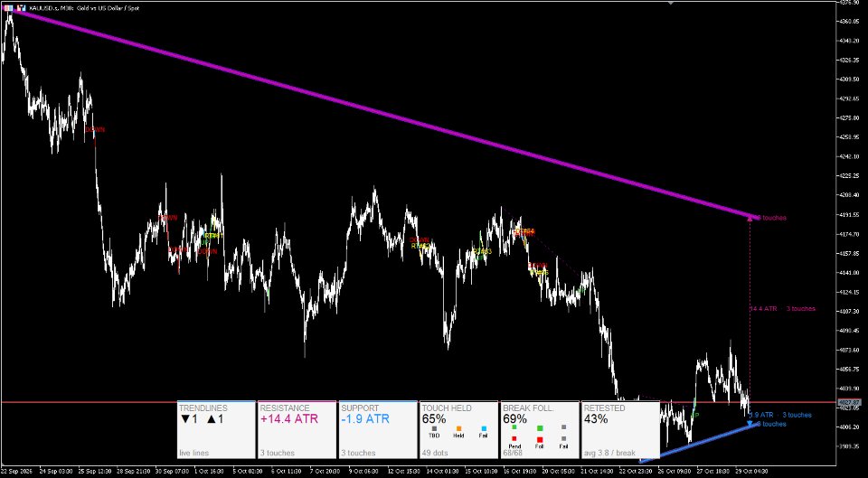Click the BREAK FOLL. panel card heading

pos(527,408)
